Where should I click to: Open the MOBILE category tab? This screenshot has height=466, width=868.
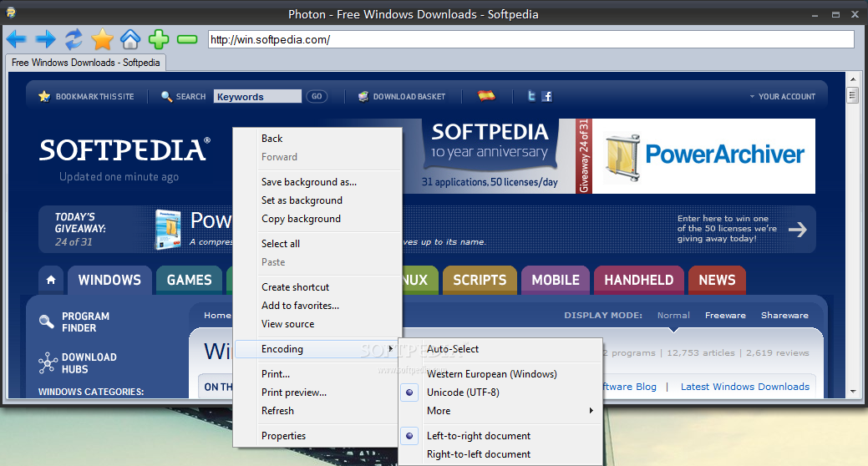click(x=556, y=280)
